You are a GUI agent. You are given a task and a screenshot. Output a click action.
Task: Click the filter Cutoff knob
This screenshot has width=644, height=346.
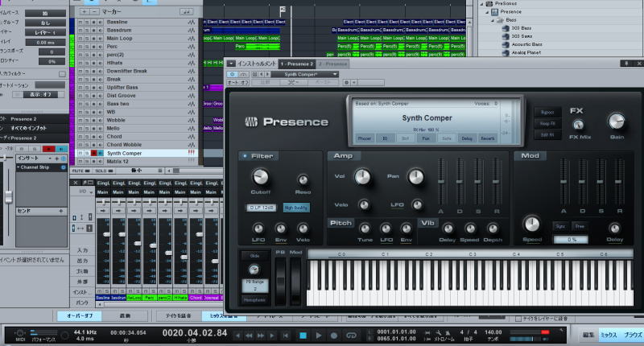tap(260, 177)
